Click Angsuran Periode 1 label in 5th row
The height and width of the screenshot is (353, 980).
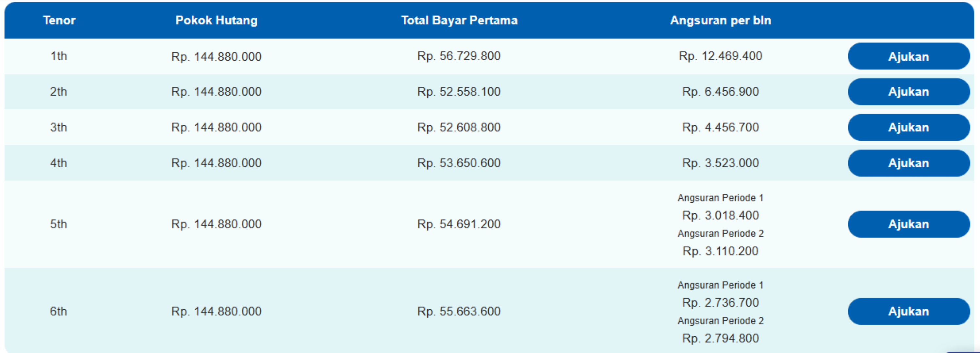[x=720, y=198]
